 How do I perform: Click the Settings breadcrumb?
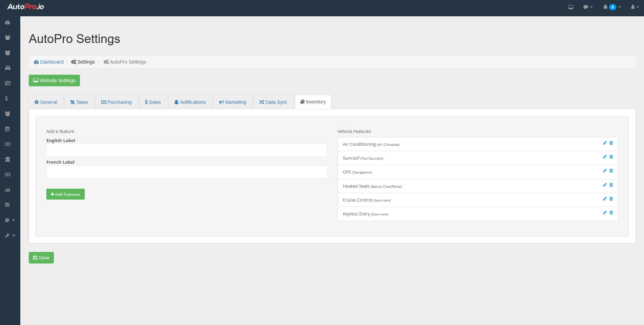(x=83, y=62)
